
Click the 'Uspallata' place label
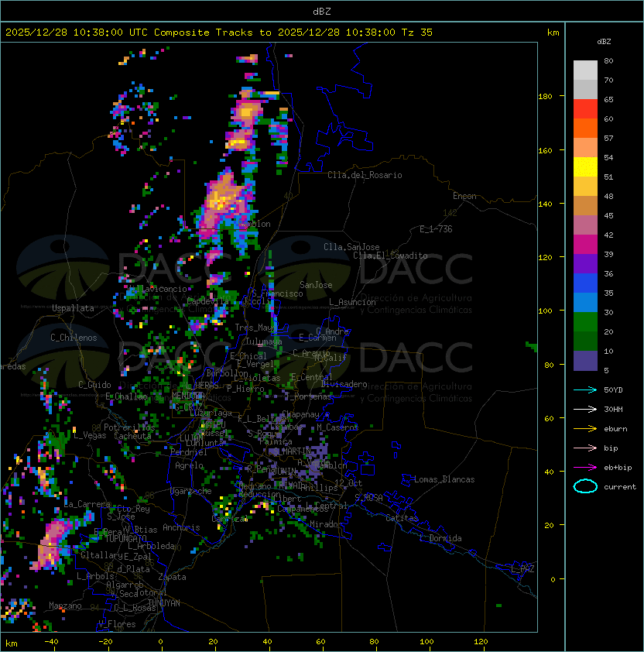pyautogui.click(x=73, y=308)
